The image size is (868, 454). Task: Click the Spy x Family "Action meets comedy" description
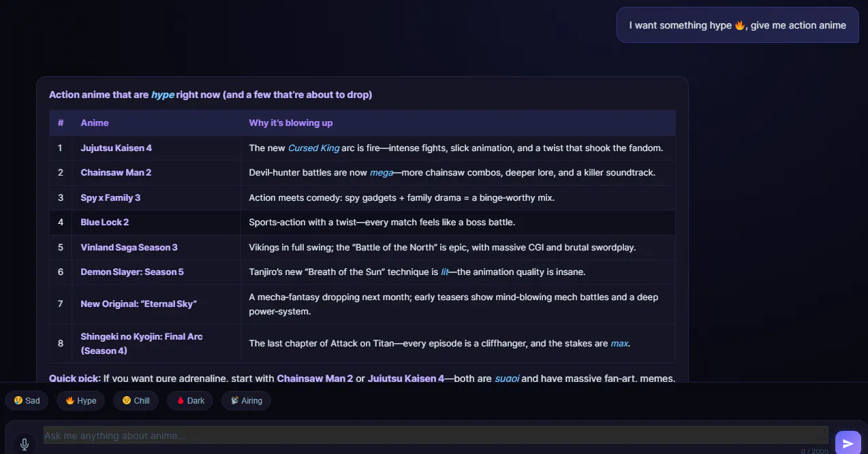tap(402, 197)
